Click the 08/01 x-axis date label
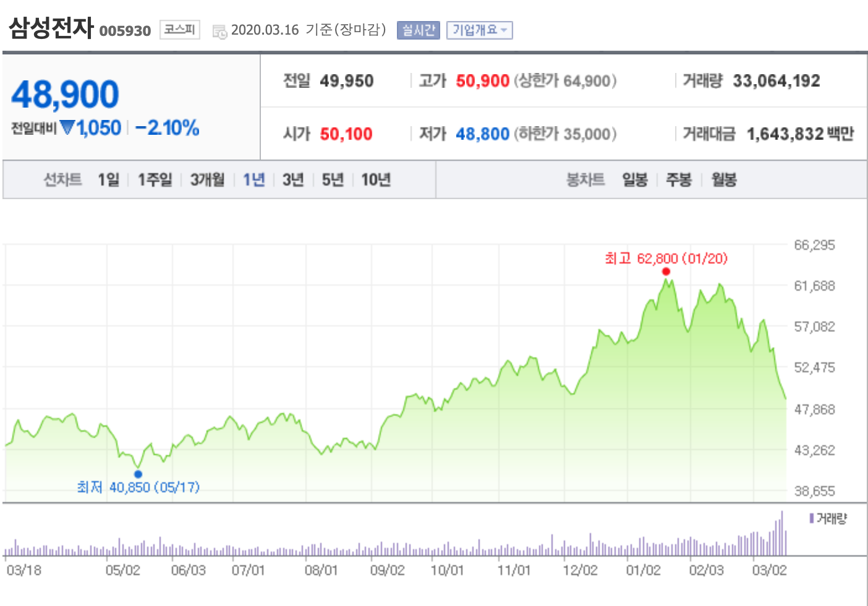The width and height of the screenshot is (868, 606). click(x=321, y=570)
